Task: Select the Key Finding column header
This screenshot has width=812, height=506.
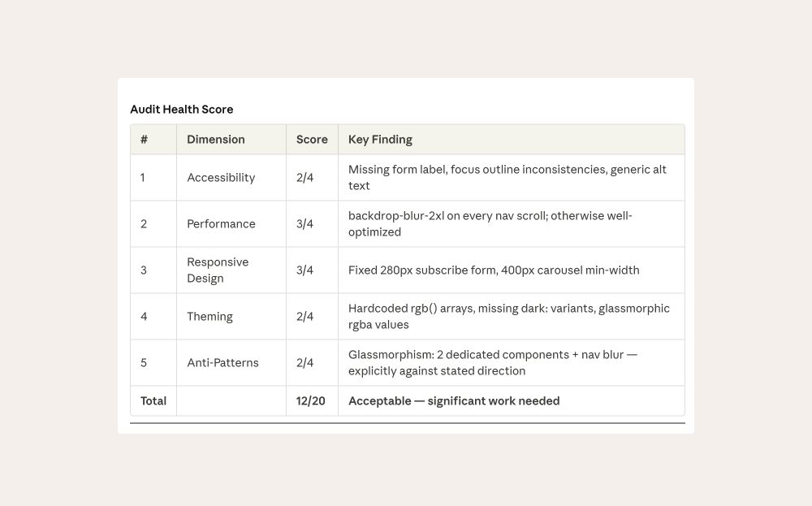Action: point(380,139)
